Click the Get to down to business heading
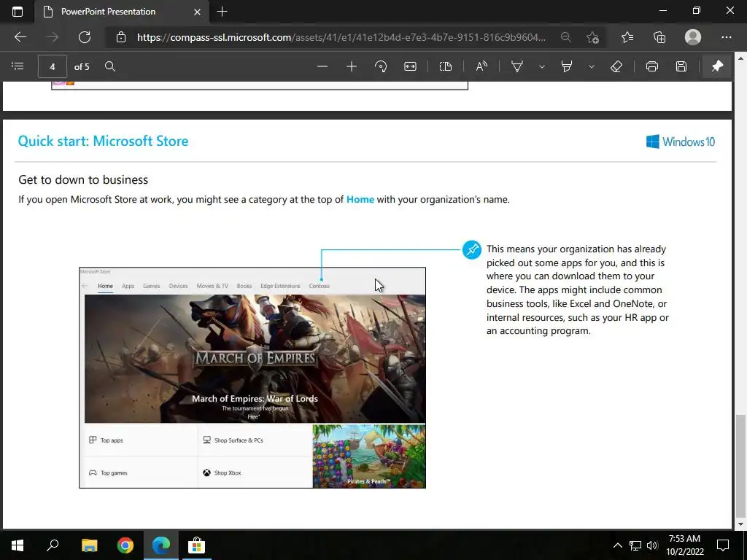This screenshot has width=747, height=560. coord(83,180)
